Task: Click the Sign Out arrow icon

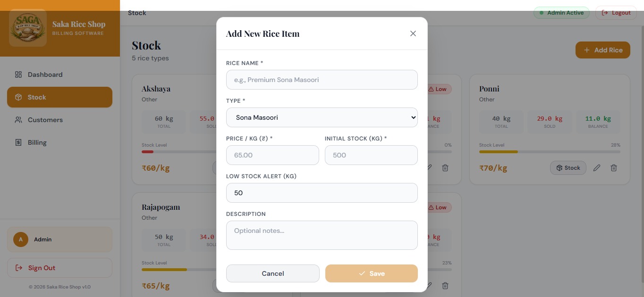Action: (18, 268)
